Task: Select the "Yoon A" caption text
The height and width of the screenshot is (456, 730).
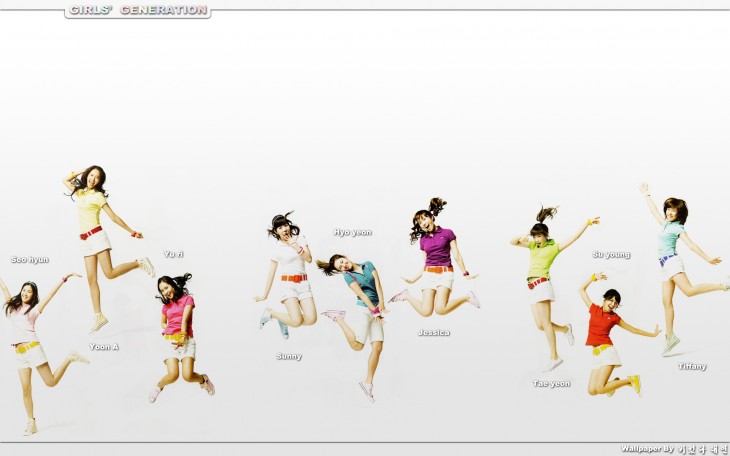Action: click(104, 347)
